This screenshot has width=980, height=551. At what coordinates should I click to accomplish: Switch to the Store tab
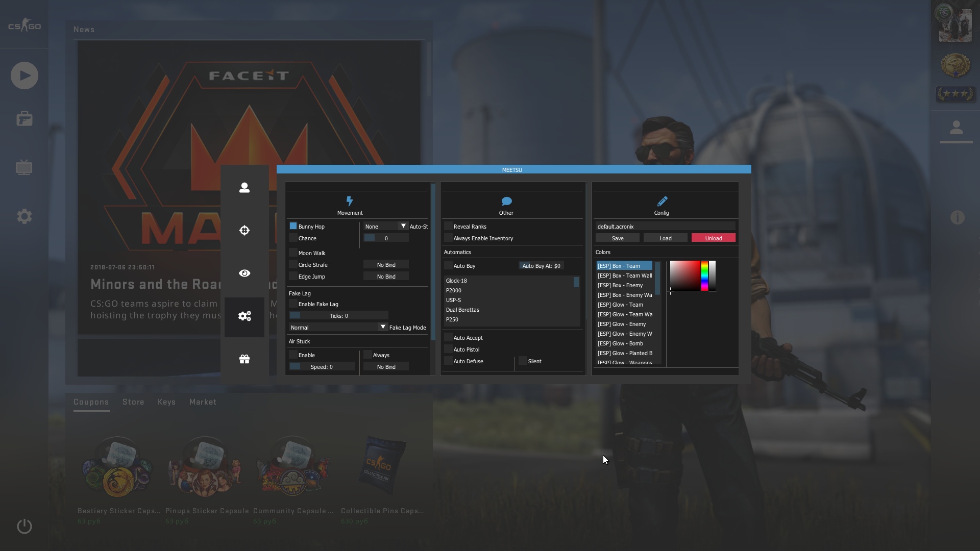133,402
